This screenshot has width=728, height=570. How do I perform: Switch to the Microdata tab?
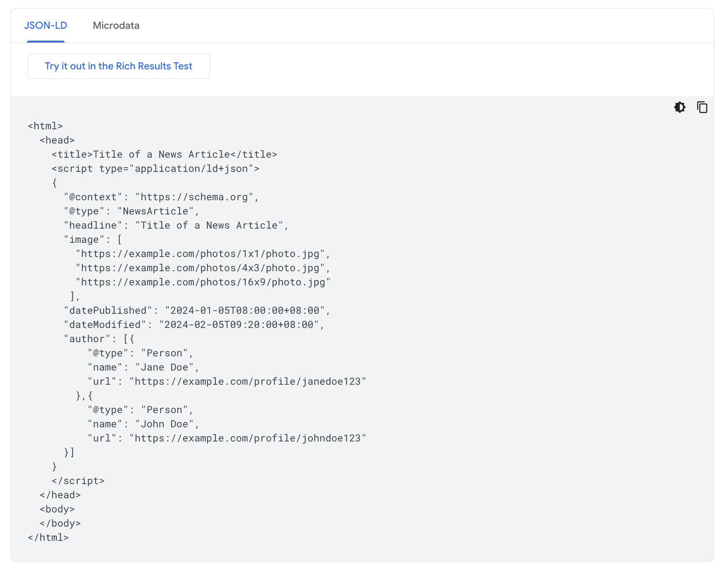tap(116, 25)
